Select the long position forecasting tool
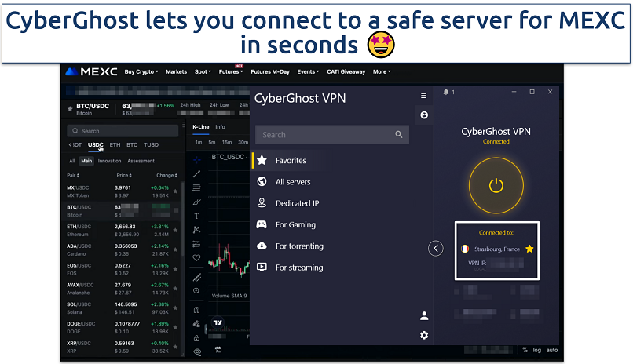 pyautogui.click(x=196, y=243)
